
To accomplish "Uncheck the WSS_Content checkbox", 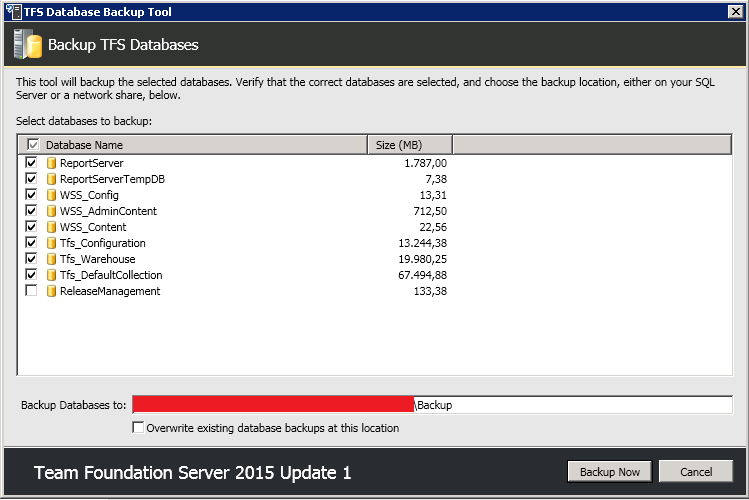I will (x=31, y=226).
